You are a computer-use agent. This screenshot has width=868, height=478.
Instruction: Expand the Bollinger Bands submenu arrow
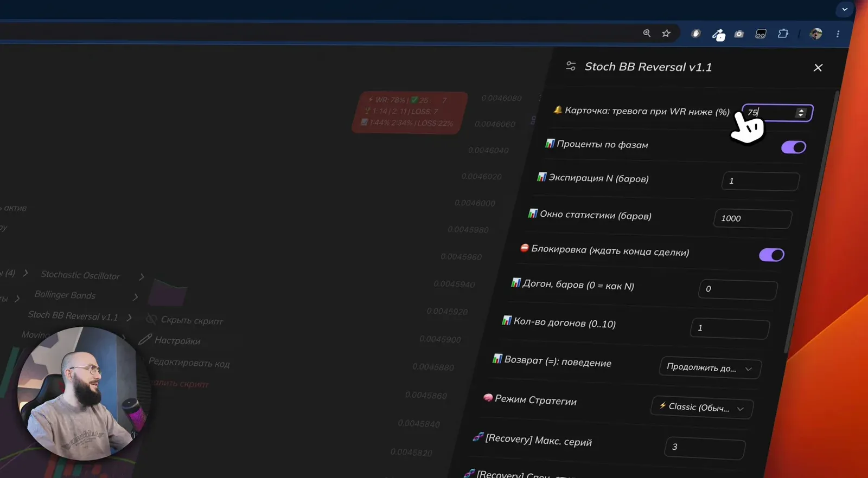click(x=135, y=297)
